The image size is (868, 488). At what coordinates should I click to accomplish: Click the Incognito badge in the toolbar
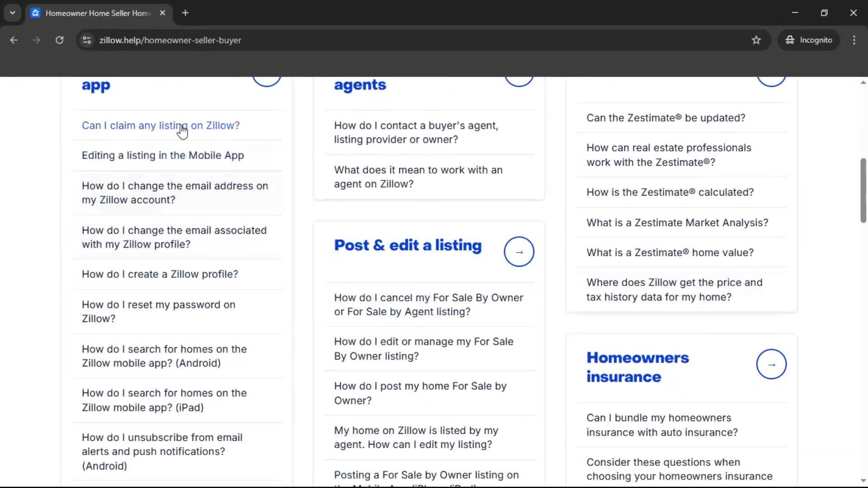[x=809, y=40]
